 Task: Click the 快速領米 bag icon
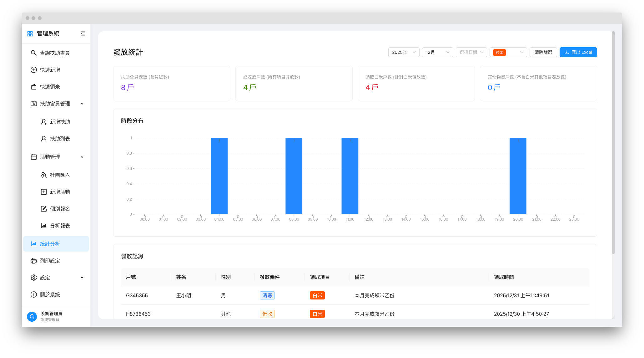(33, 87)
